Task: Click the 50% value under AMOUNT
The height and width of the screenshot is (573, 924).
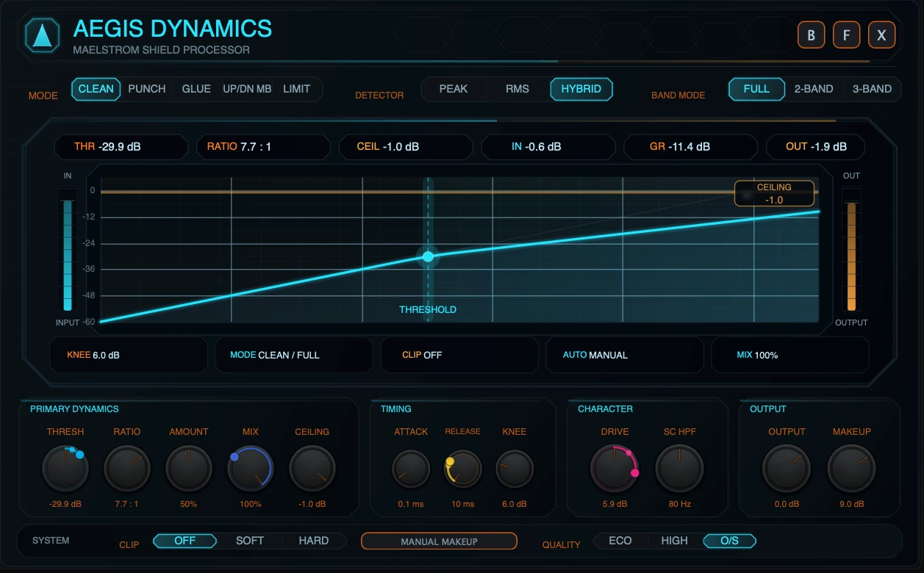Action: [x=189, y=505]
